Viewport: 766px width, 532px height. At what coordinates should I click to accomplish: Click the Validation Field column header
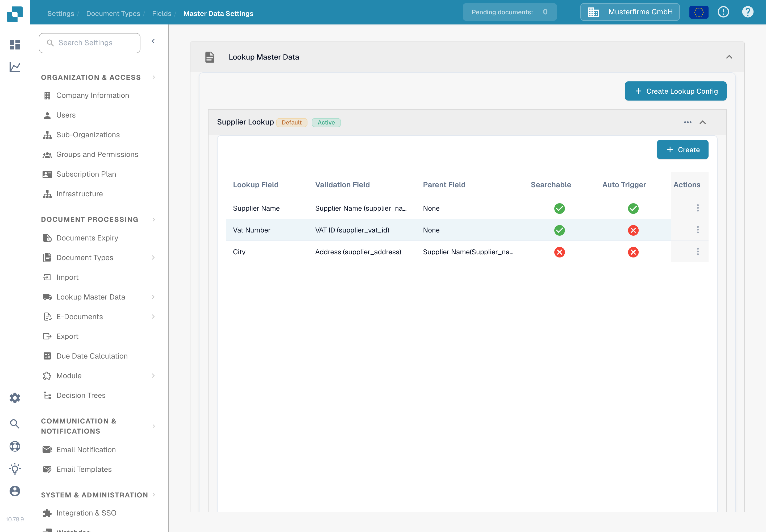342,185
